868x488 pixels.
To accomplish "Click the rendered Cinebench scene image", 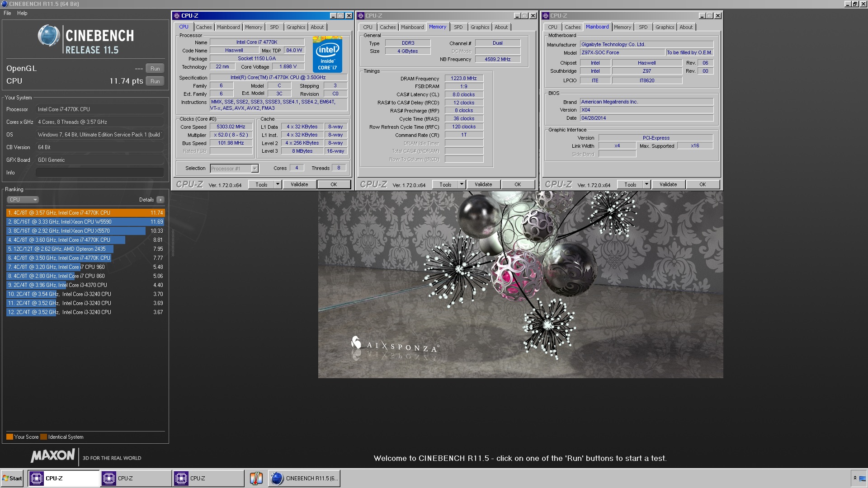I will coord(520,285).
